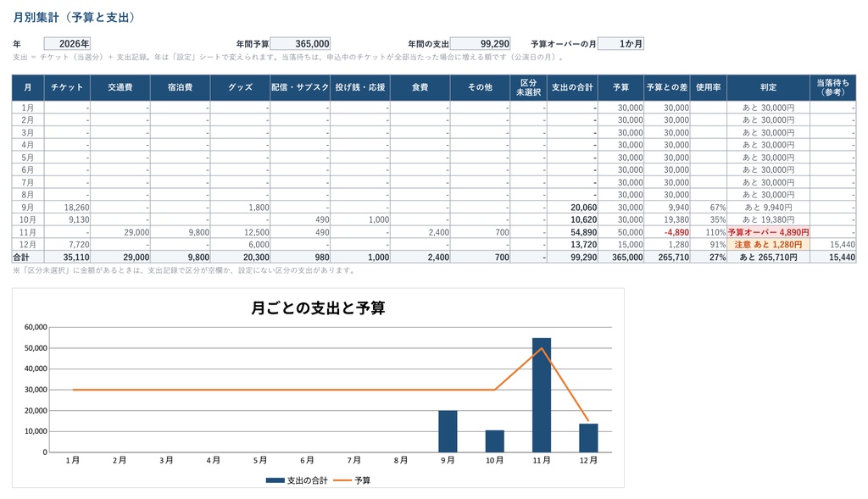Click the 当落待ち（参考） column header

(x=832, y=87)
